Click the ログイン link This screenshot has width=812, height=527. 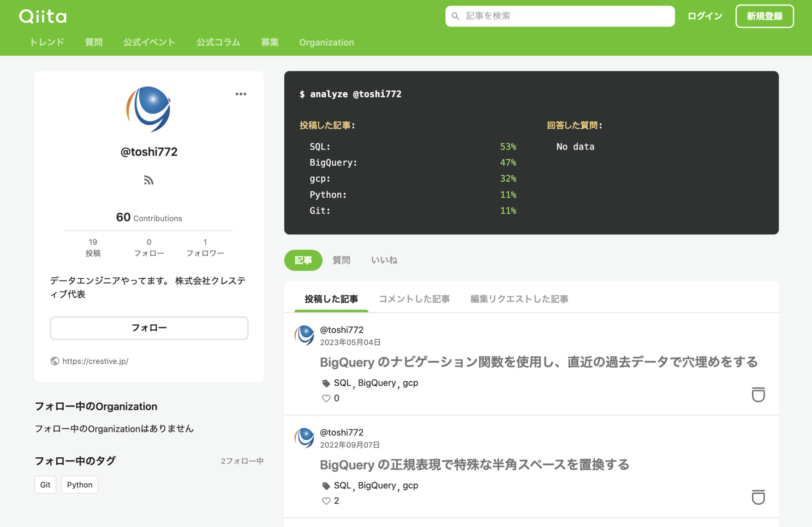705,16
